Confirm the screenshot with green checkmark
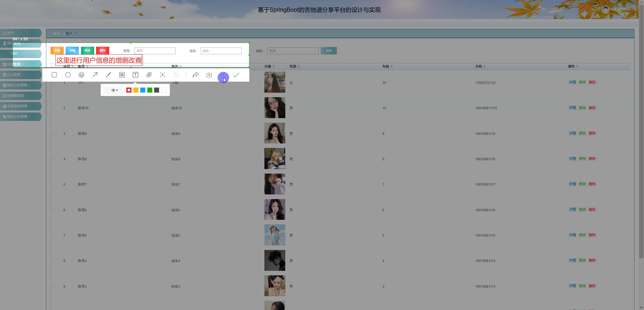The height and width of the screenshot is (310, 644). [x=236, y=75]
